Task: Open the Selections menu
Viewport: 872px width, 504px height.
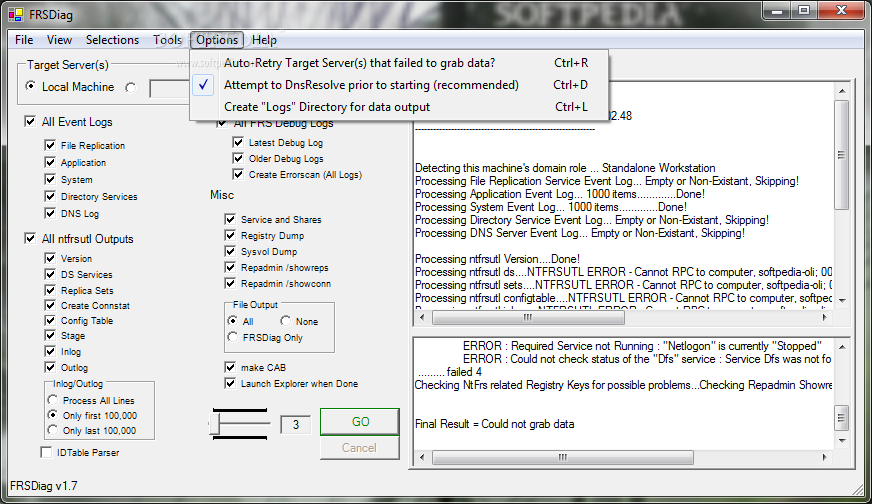Action: point(112,40)
